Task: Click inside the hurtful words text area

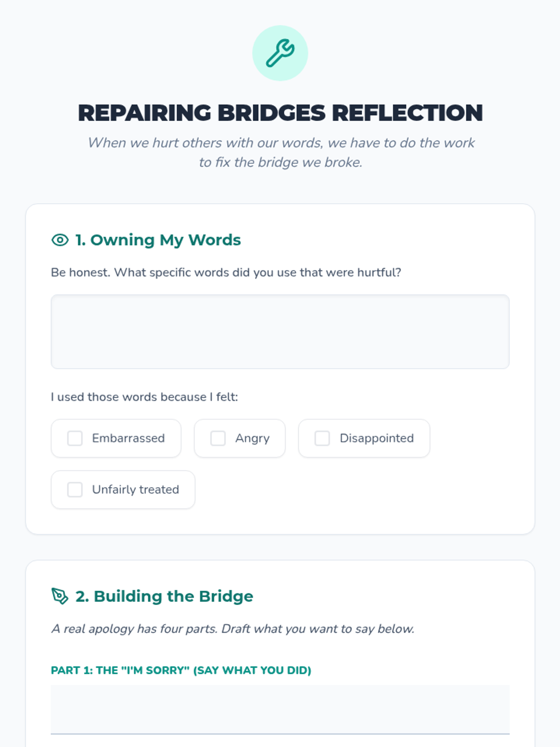Action: point(280,331)
